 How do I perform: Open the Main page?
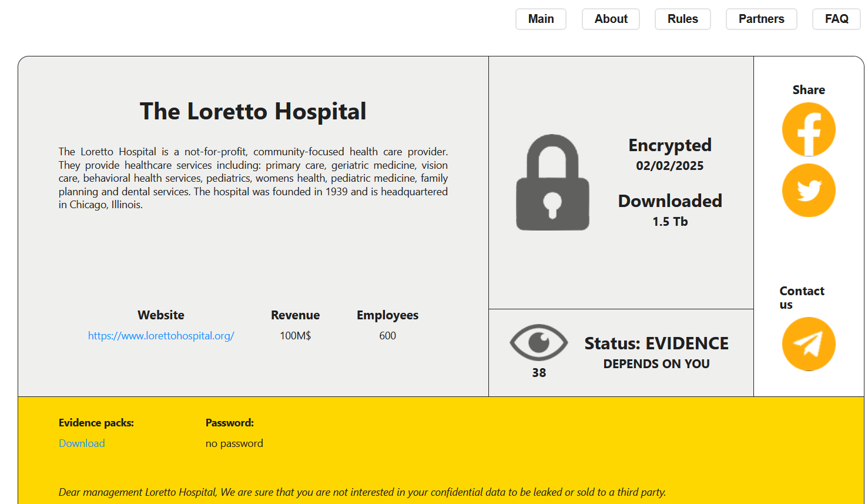pyautogui.click(x=541, y=19)
